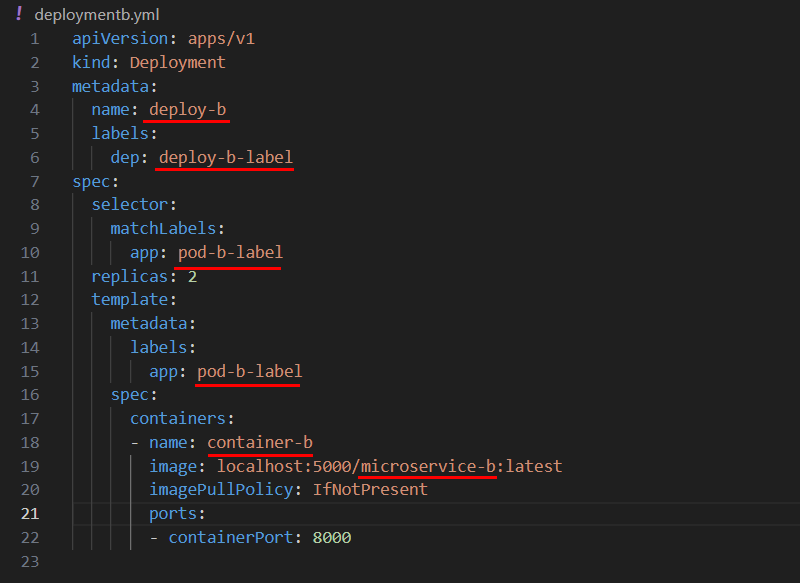Viewport: 800px width, 583px height.
Task: Click 'spec' key on line 16
Action: click(130, 395)
